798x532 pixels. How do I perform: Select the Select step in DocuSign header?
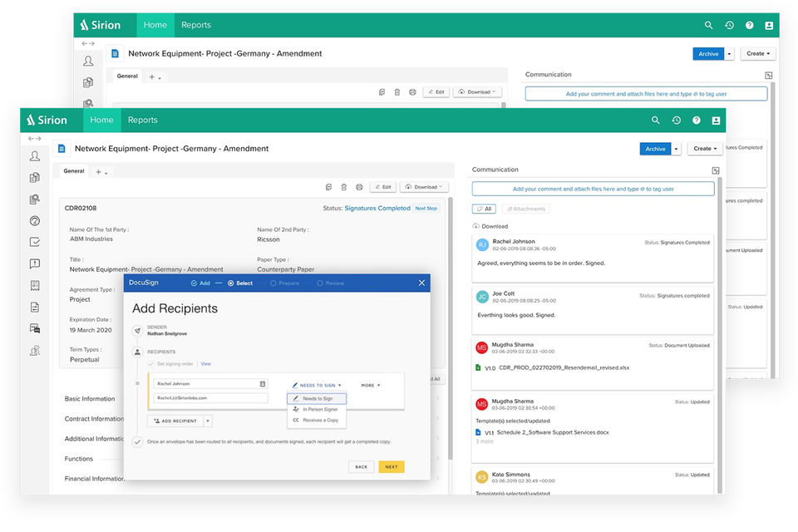[240, 283]
